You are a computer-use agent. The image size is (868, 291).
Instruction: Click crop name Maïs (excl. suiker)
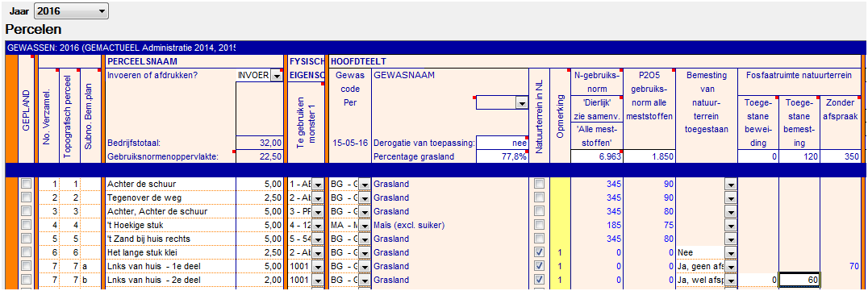point(410,225)
